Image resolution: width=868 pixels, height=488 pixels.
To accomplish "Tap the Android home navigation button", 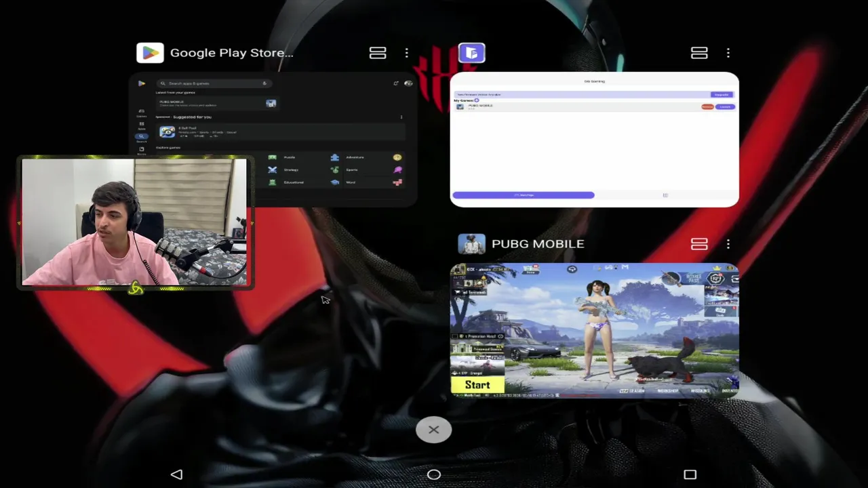I will click(x=434, y=474).
